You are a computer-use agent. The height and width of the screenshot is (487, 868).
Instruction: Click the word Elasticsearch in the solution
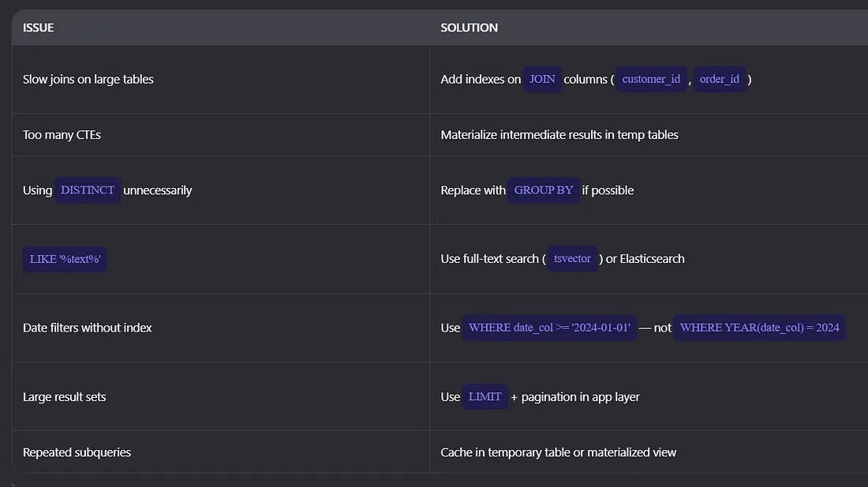click(x=652, y=259)
